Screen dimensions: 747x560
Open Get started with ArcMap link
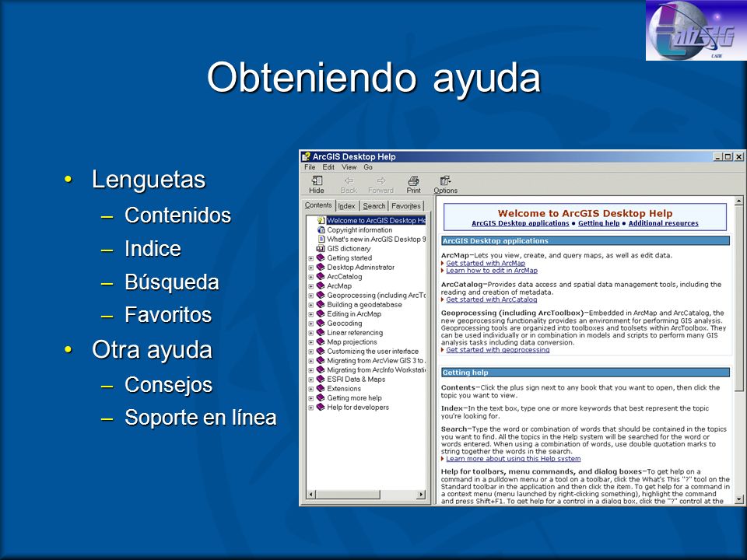pos(486,264)
